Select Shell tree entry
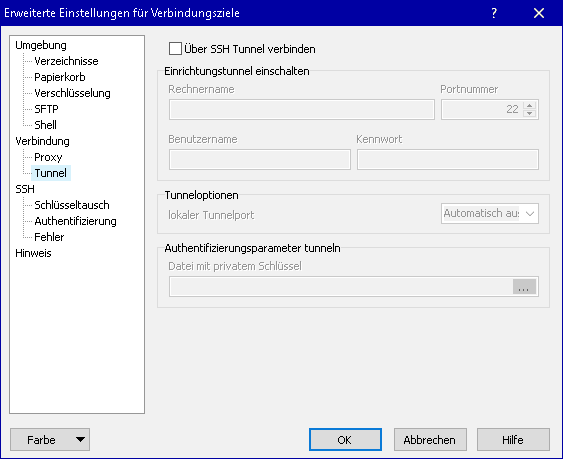The height and width of the screenshot is (459, 563). click(x=46, y=125)
